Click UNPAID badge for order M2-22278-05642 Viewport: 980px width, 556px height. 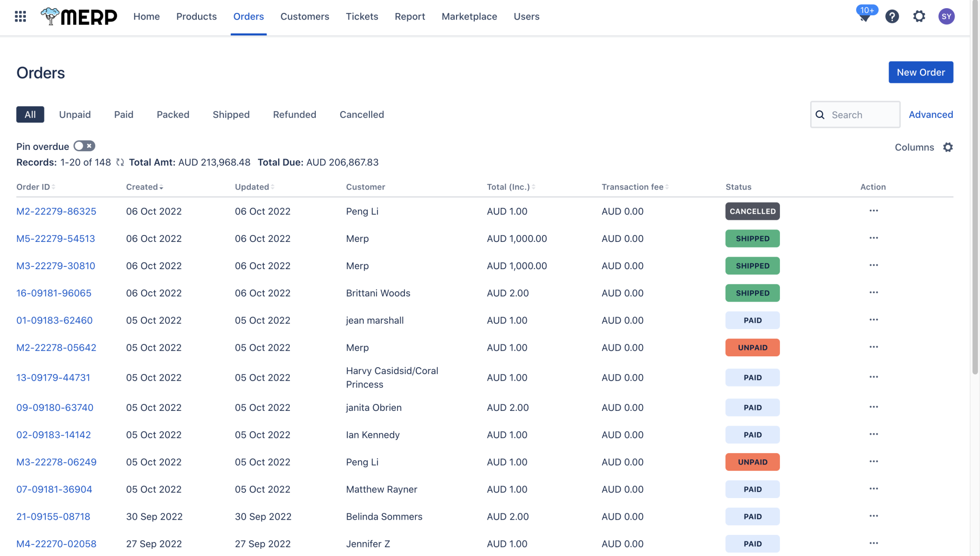click(752, 348)
